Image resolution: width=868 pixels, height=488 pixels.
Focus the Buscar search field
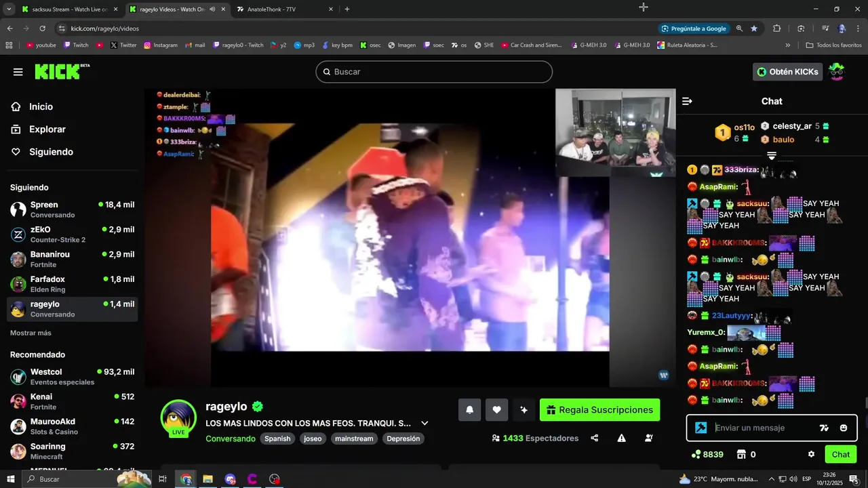pos(434,72)
